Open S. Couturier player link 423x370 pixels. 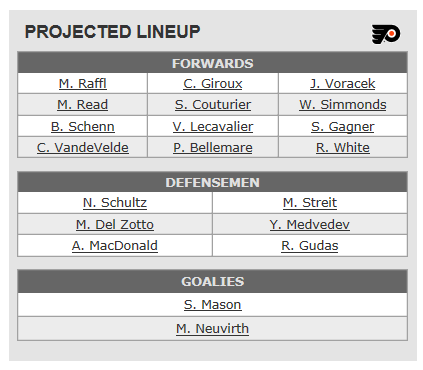(213, 104)
